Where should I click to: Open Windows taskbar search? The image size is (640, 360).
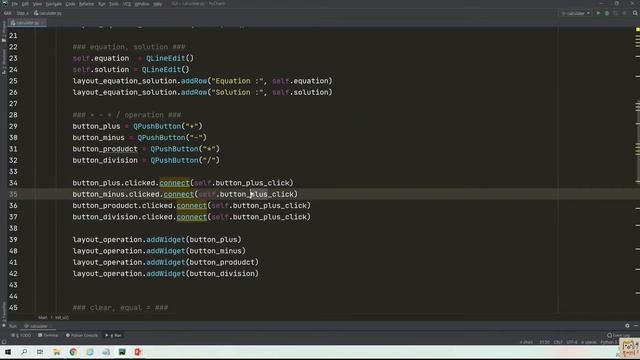coord(24,352)
